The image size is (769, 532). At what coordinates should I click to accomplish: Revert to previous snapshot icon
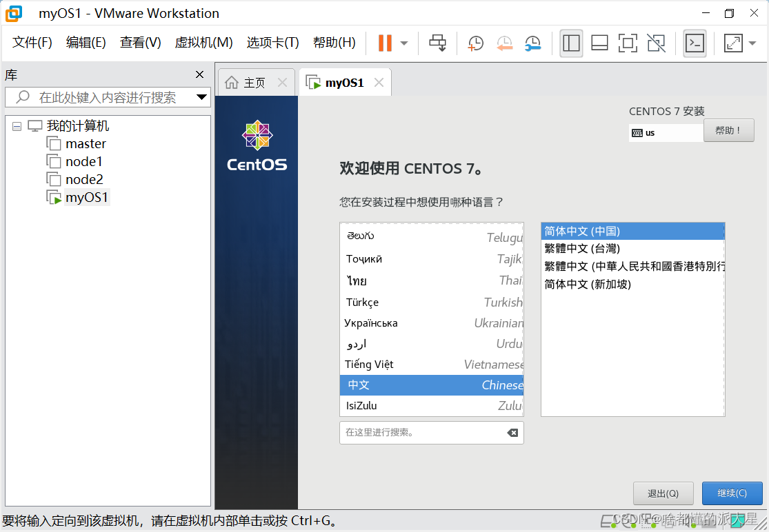504,43
